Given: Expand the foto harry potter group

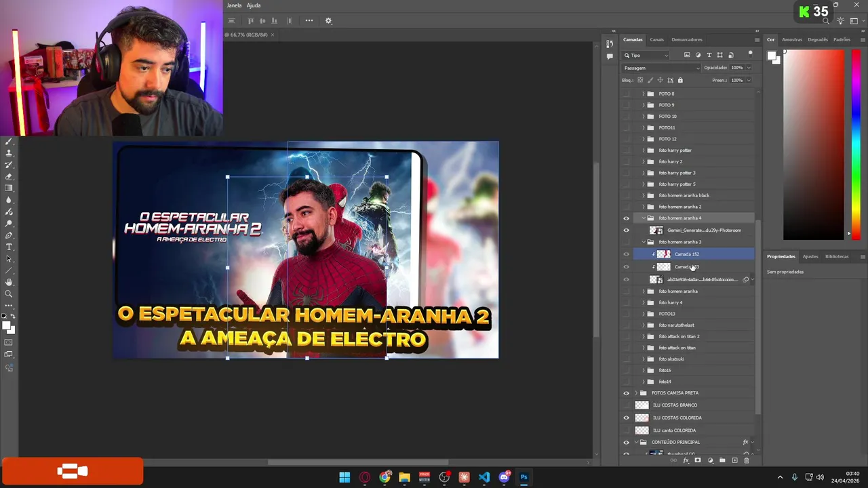Looking at the screenshot, I should coord(644,150).
